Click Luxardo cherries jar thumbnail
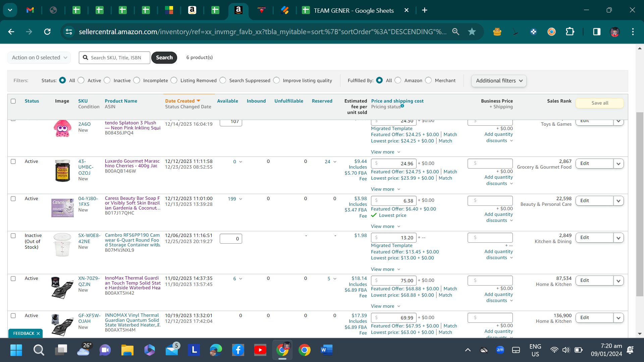 coord(62,171)
